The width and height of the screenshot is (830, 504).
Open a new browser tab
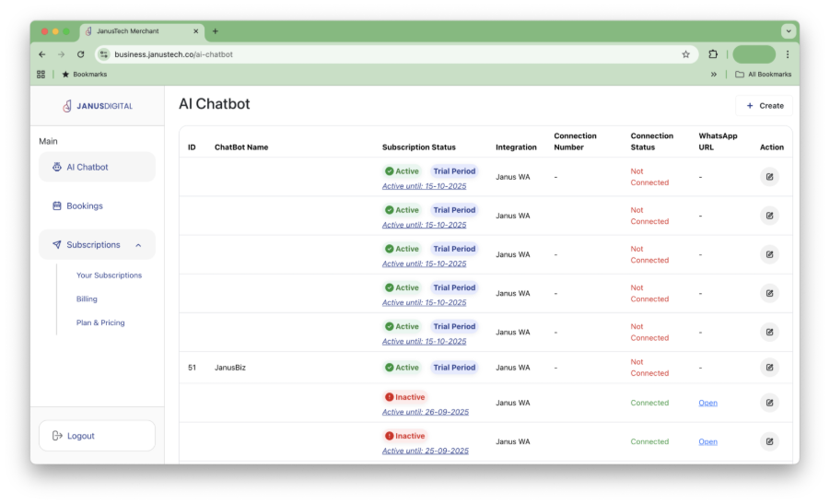[x=216, y=30]
